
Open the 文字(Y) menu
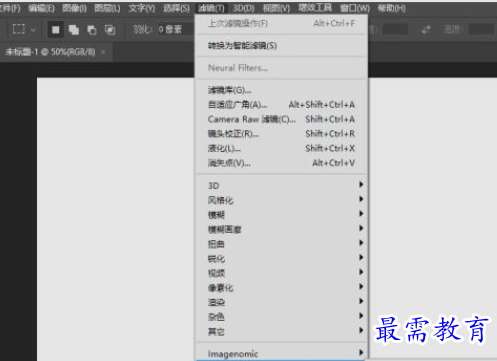142,8
